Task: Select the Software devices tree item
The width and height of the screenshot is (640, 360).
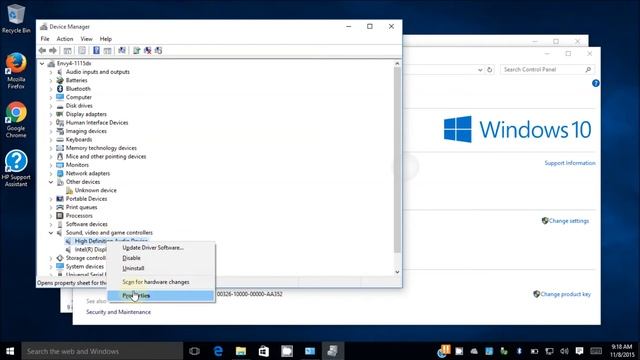Action: 87,224
